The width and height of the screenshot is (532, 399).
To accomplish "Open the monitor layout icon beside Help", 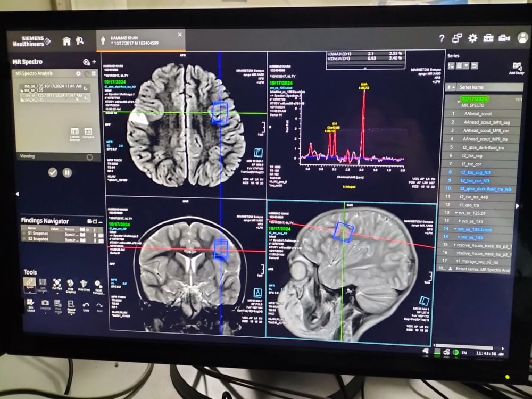I will click(x=456, y=38).
